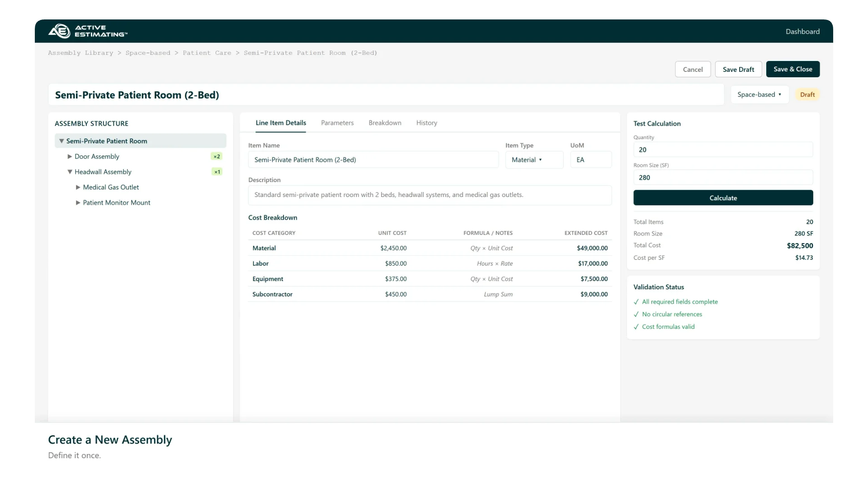Expand the Patient Monitor Mount node
This screenshot has width=868, height=488.
click(78, 202)
